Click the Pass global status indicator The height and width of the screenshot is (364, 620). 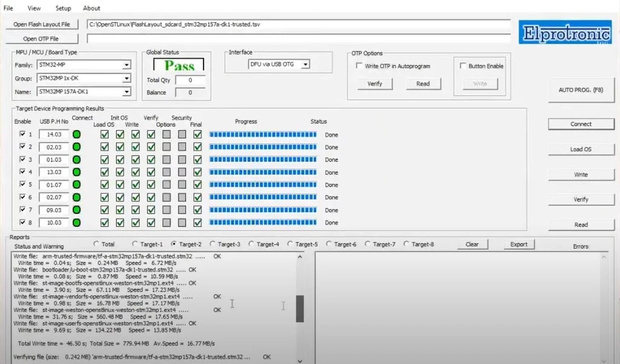(x=179, y=65)
